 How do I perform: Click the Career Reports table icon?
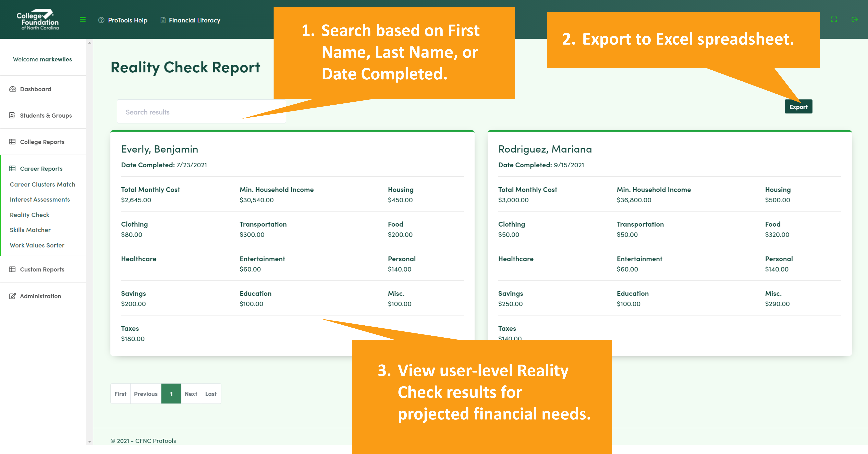tap(12, 168)
